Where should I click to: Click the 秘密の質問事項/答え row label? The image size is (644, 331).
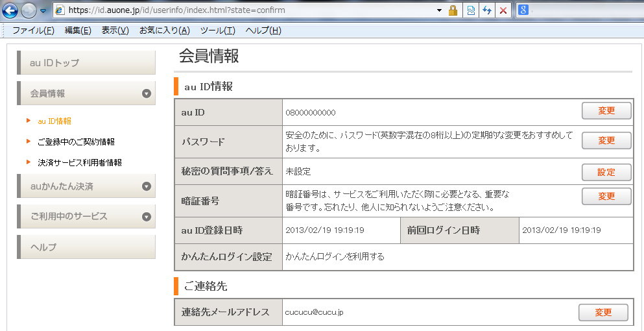pos(227,171)
